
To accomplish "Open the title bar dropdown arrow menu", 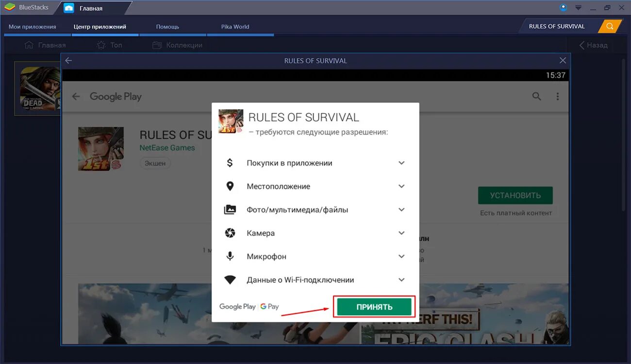I will click(578, 7).
